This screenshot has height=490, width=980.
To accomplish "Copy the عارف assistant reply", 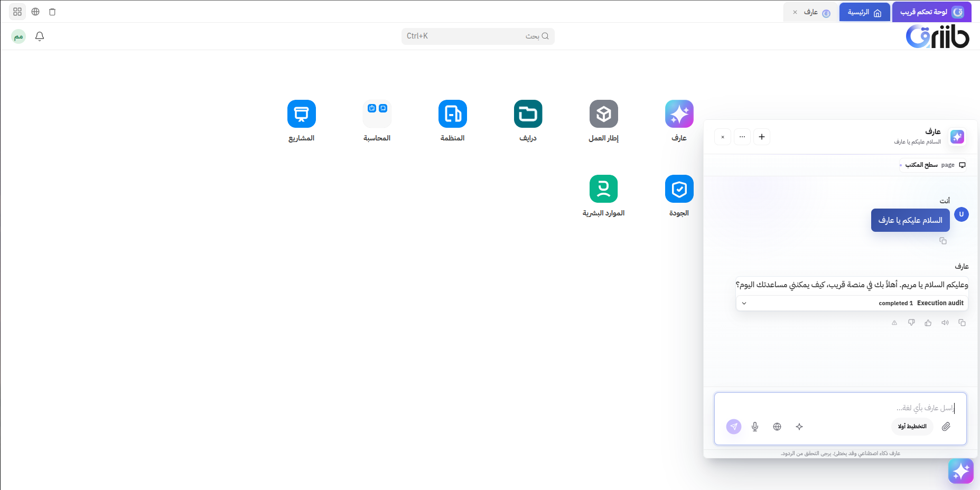I will pos(962,323).
